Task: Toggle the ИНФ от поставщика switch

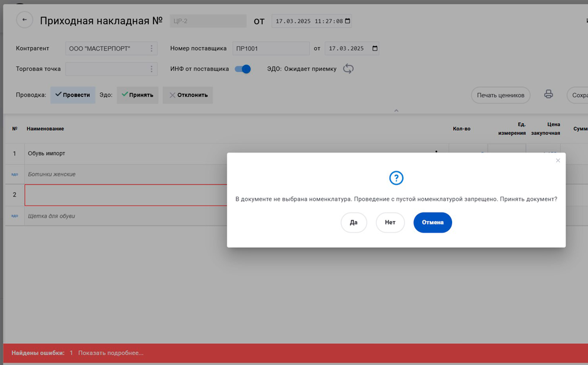Action: [x=242, y=69]
